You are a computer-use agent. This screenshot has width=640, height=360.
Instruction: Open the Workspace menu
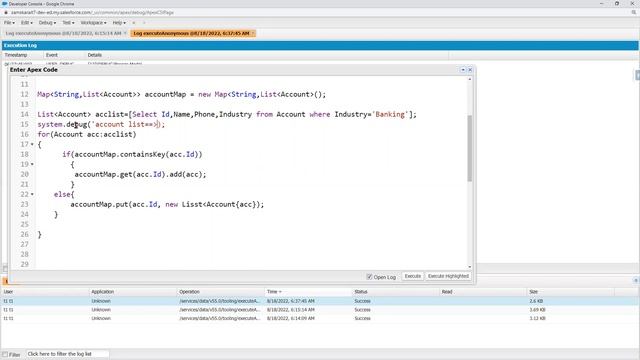tap(93, 23)
